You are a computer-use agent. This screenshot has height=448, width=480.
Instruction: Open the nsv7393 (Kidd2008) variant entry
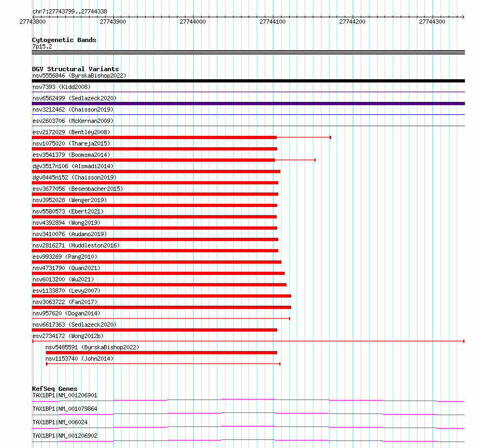click(x=61, y=87)
